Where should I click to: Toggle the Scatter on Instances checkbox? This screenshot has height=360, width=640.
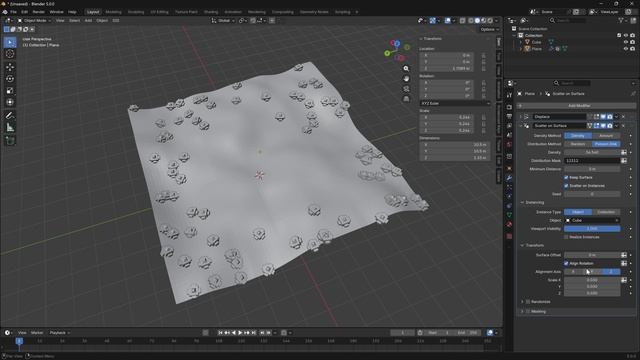566,186
